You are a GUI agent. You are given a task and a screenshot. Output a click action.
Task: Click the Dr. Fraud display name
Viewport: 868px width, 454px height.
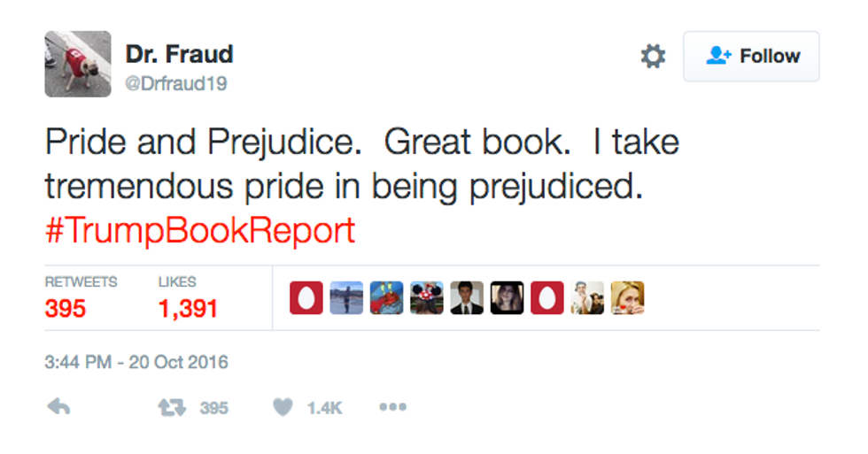click(x=179, y=54)
